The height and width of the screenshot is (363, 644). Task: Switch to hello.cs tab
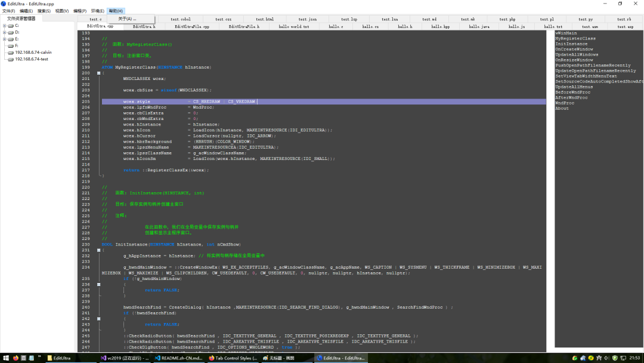[x=370, y=27]
